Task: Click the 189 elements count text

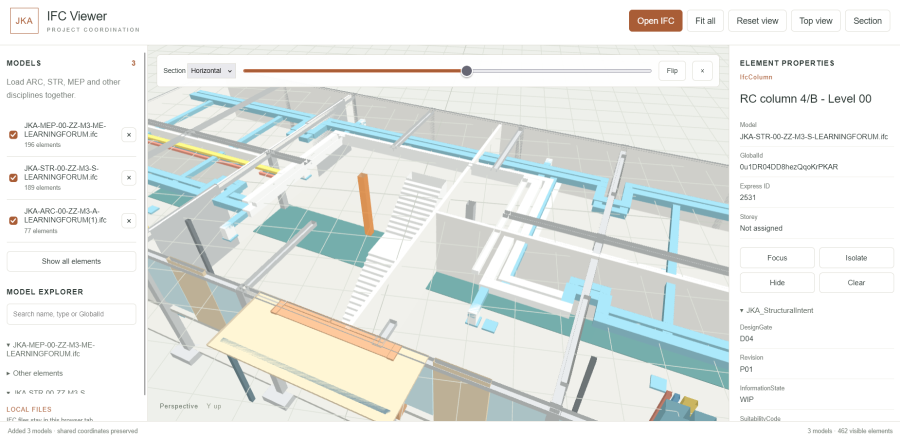Action: point(42,188)
